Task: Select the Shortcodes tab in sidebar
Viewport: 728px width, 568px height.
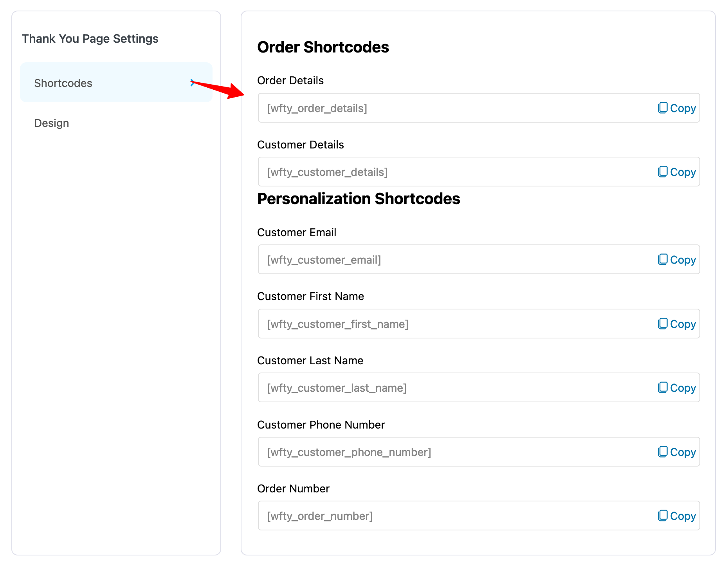Action: [x=63, y=83]
